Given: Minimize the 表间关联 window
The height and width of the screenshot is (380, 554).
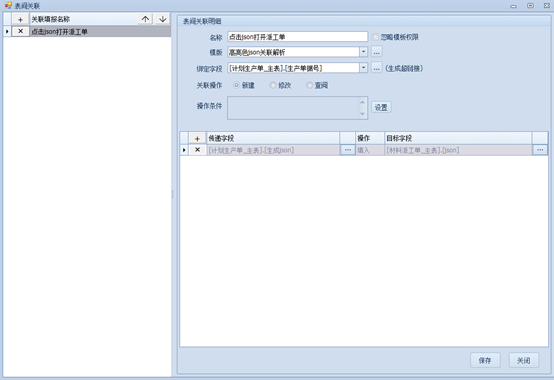Looking at the screenshot, I should (x=513, y=6).
